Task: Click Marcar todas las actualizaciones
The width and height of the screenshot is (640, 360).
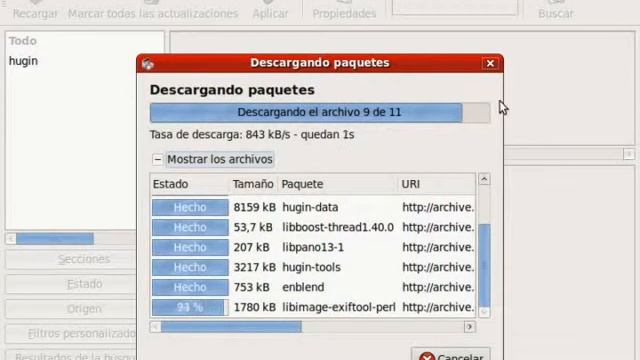Action: (x=153, y=10)
